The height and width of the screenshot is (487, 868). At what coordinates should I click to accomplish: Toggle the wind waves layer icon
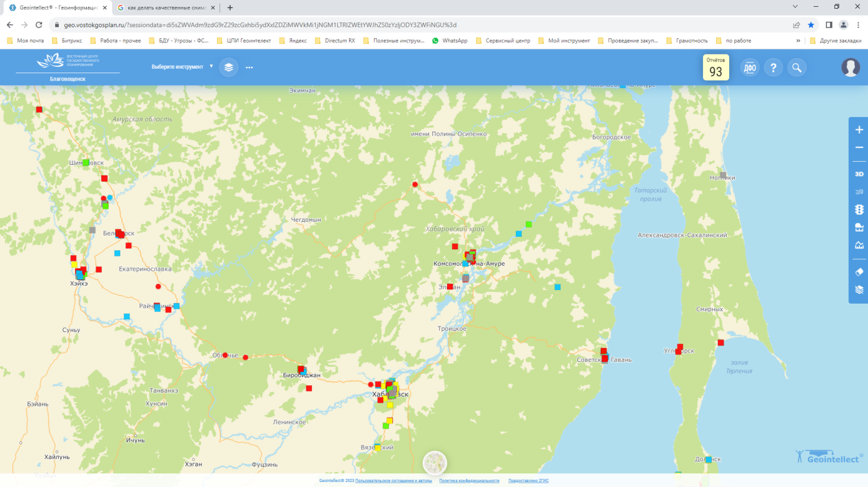coord(859,191)
